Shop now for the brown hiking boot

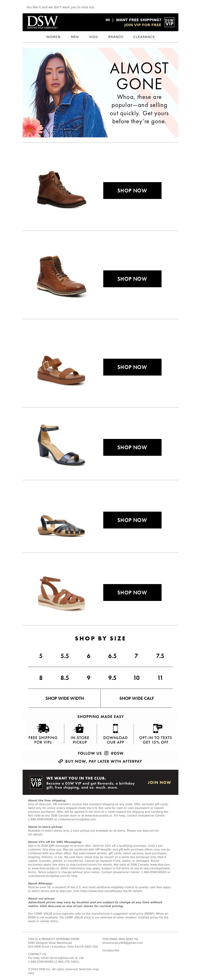132,191
